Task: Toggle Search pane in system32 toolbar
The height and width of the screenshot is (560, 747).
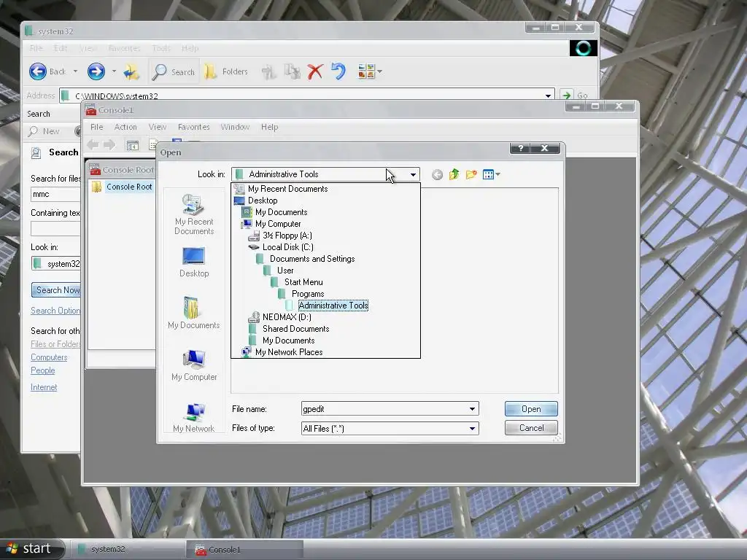Action: point(174,72)
